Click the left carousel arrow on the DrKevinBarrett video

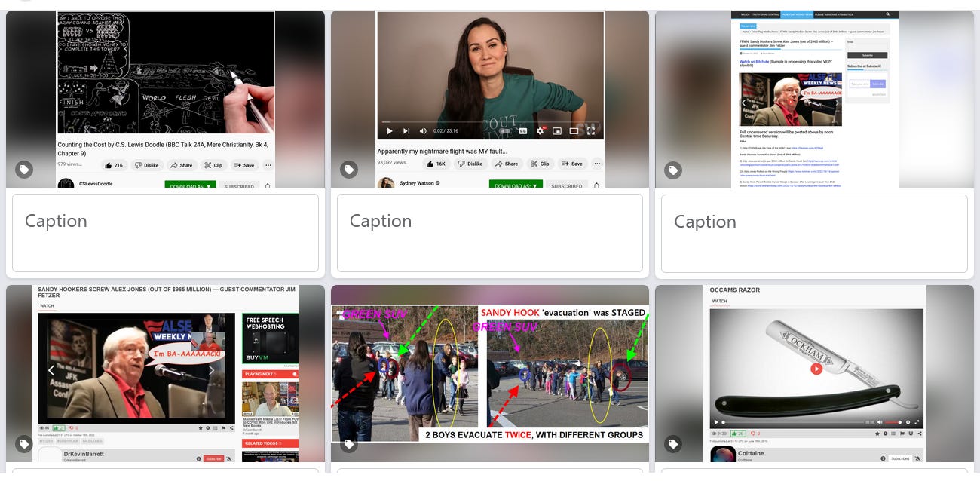(51, 370)
